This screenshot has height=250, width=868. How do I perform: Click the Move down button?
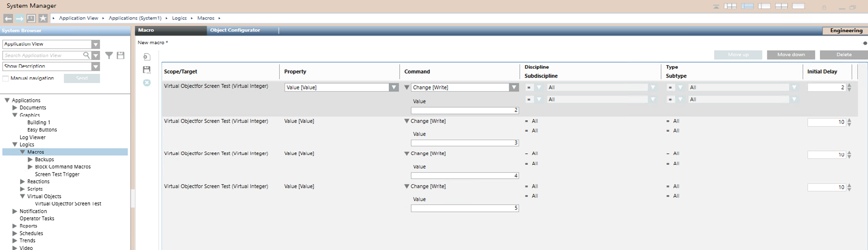click(791, 55)
